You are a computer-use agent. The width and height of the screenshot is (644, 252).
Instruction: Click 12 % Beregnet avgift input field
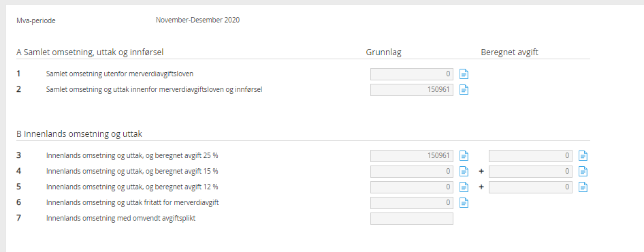530,187
